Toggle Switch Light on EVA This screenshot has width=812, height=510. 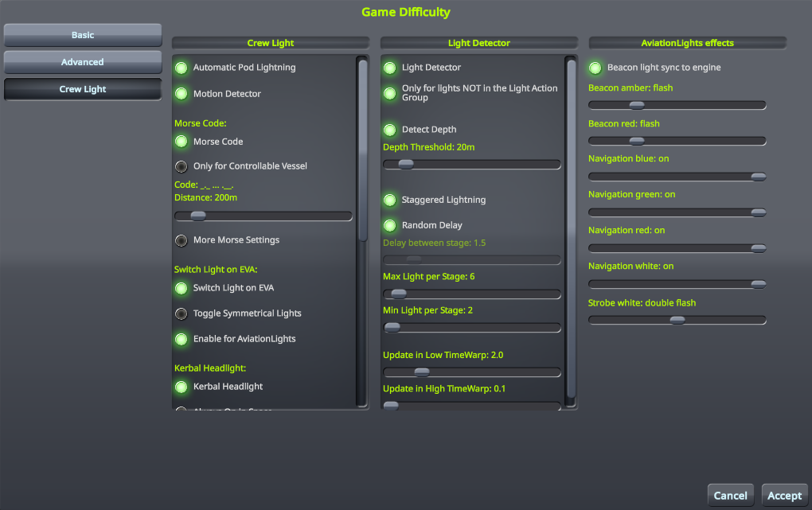point(182,288)
